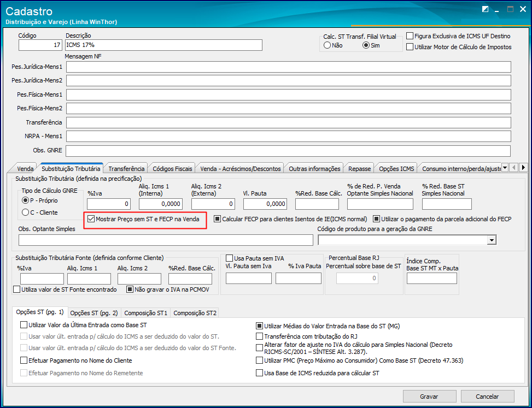Select Não for Calc. ST Transf. Filial Virtual
Image resolution: width=532 pixels, height=408 pixels.
(333, 45)
